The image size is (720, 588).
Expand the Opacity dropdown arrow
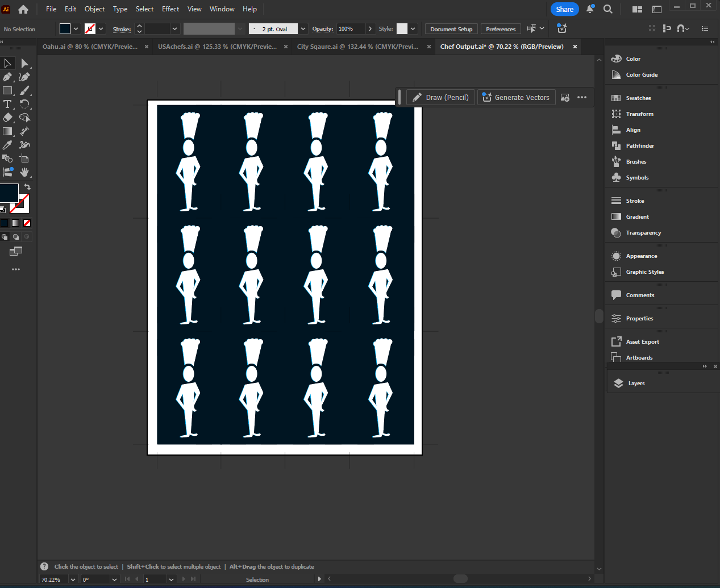tap(370, 28)
